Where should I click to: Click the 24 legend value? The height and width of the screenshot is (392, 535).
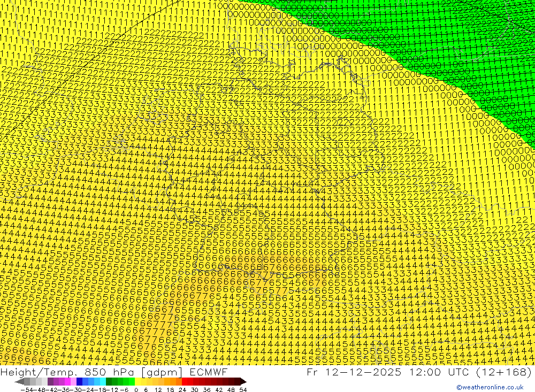click(182, 390)
